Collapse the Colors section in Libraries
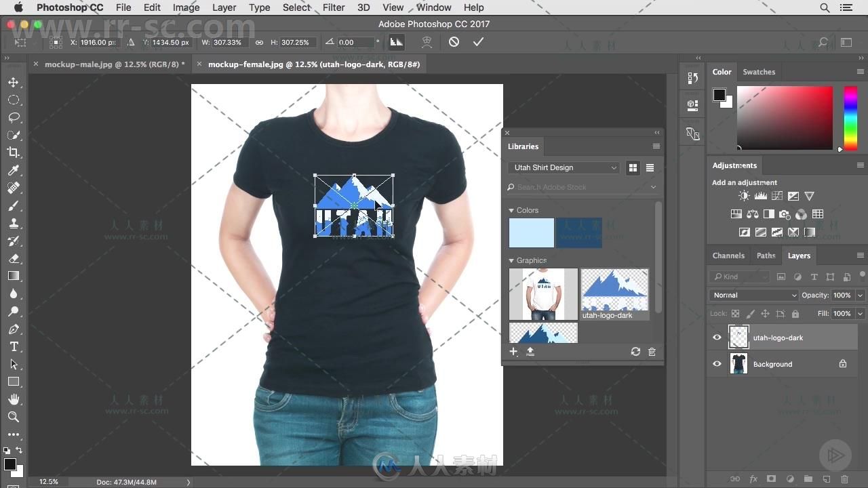The image size is (868, 488). click(511, 210)
